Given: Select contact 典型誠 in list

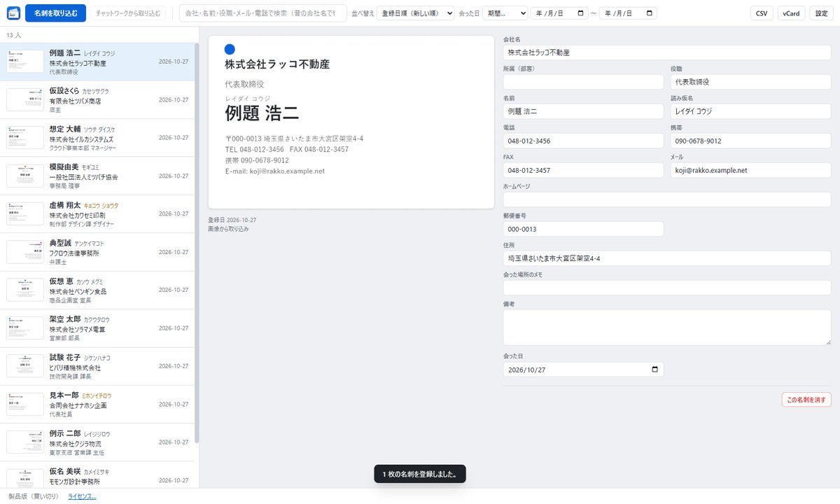Looking at the screenshot, I should click(97, 252).
